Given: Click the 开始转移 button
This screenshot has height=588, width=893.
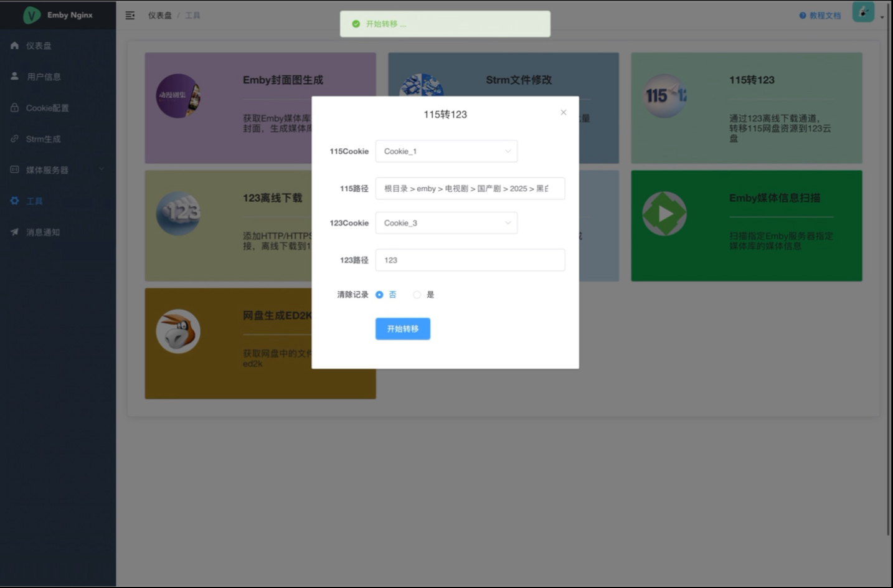Looking at the screenshot, I should [403, 329].
